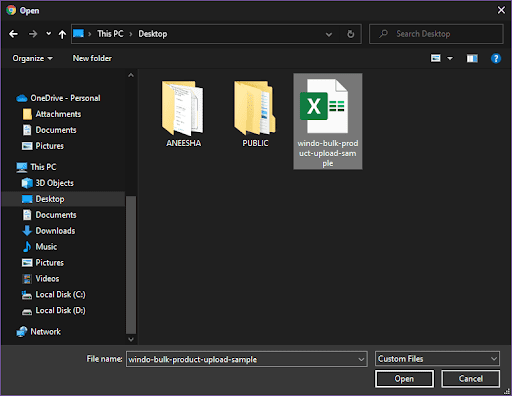The width and height of the screenshot is (512, 396).
Task: Open the Custom Files type dropdown
Action: coord(437,359)
